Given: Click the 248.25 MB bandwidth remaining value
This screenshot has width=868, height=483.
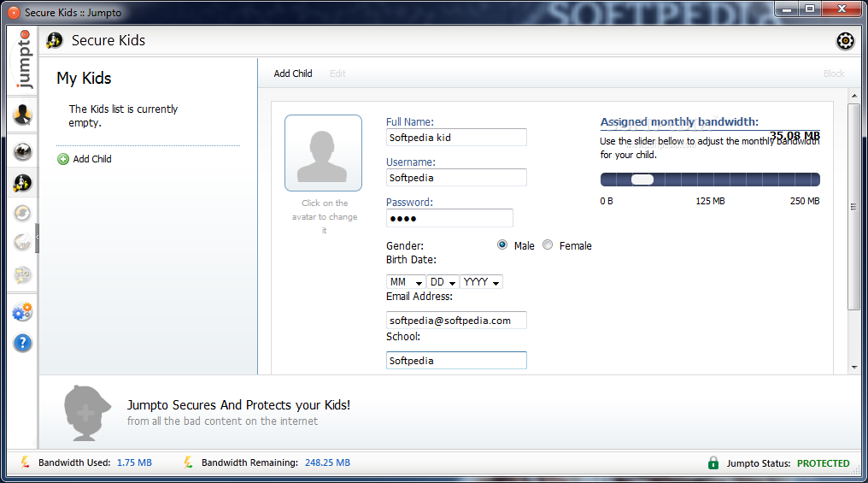Looking at the screenshot, I should coord(328,462).
